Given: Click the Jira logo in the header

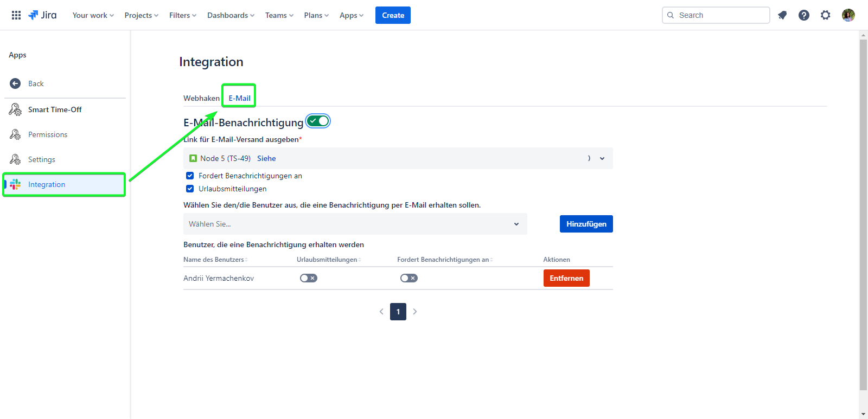Looking at the screenshot, I should pos(43,15).
